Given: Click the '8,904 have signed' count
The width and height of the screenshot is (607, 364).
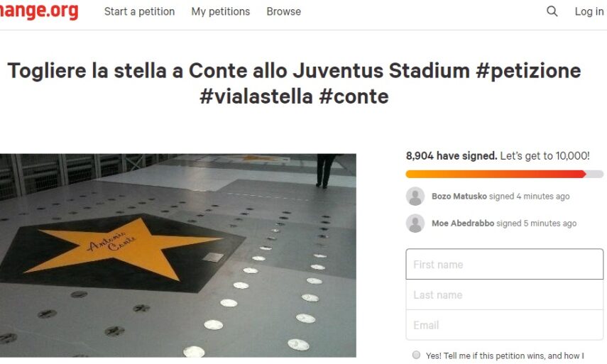Looking at the screenshot, I should click(451, 156).
